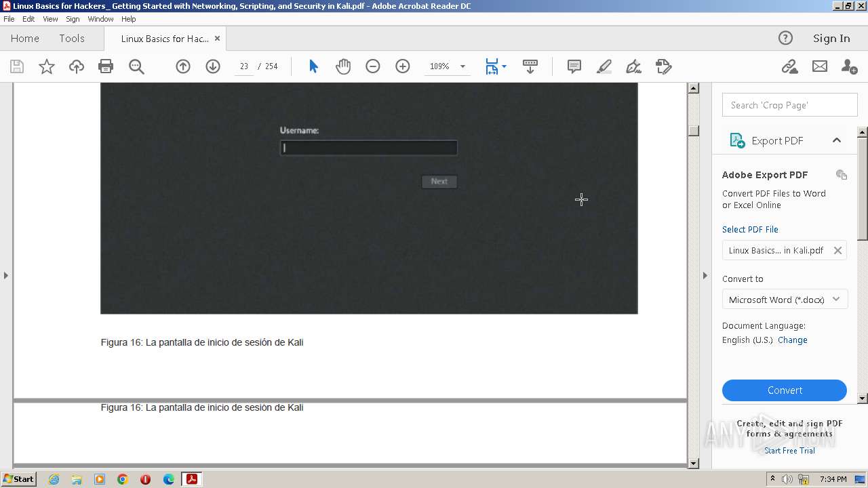This screenshot has width=868, height=488.
Task: Show hidden system tray icons
Action: pos(772,479)
